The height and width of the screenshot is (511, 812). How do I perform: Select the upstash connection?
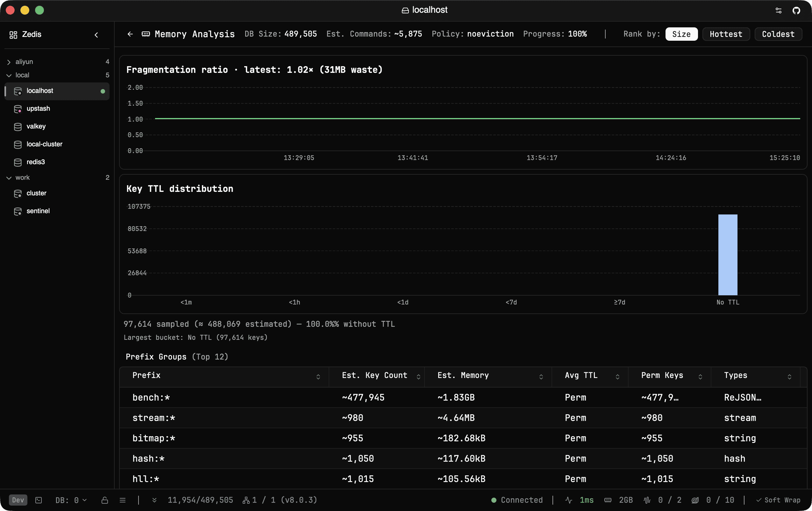click(x=57, y=109)
